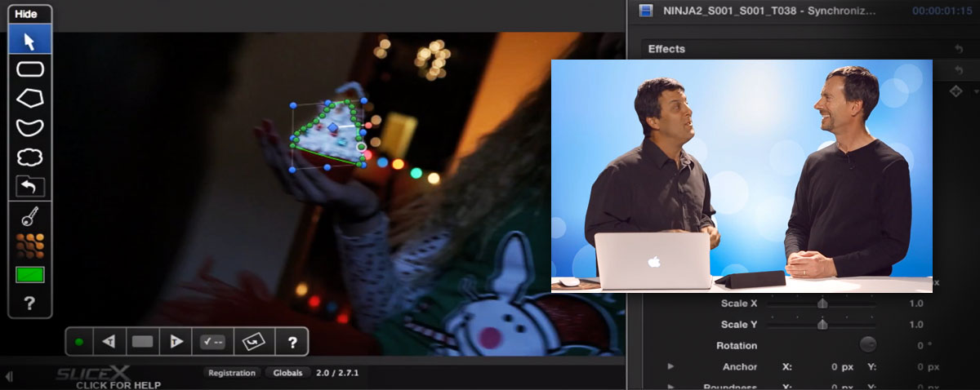Click the gray stop tracking button

point(143,342)
